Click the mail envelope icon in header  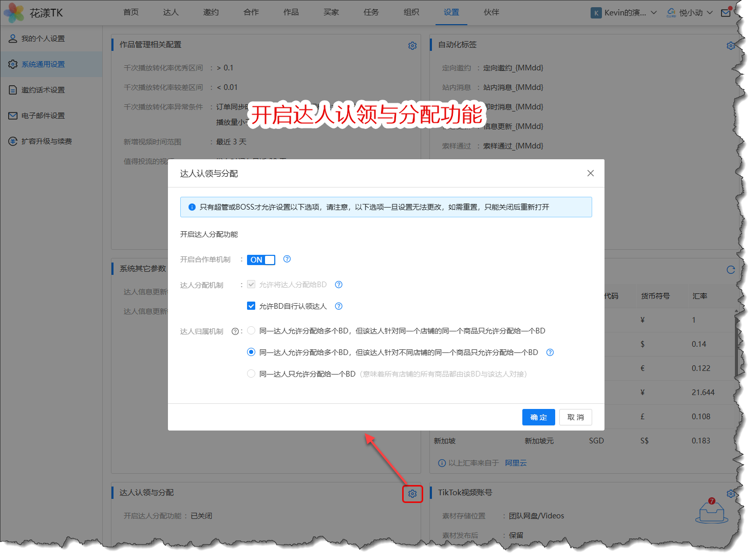(725, 13)
